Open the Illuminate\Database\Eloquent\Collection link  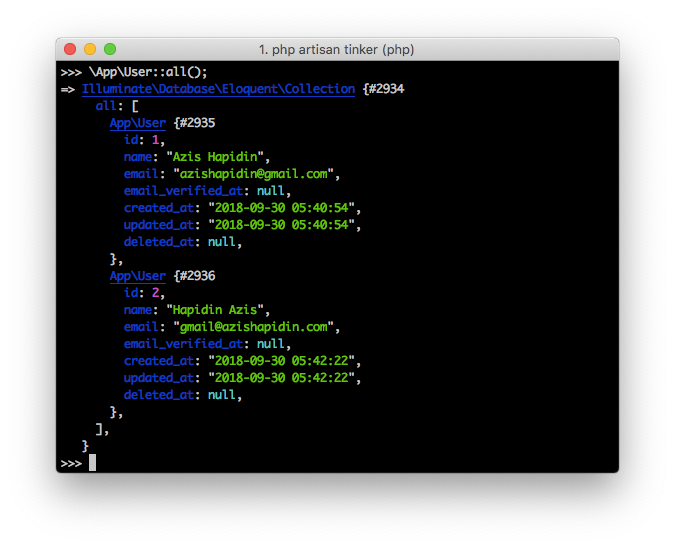coord(218,89)
